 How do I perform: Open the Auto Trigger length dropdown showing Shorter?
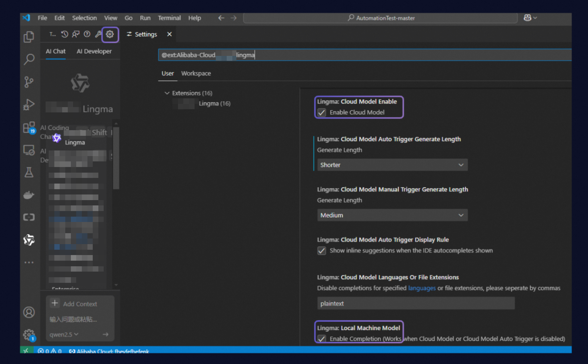click(392, 165)
